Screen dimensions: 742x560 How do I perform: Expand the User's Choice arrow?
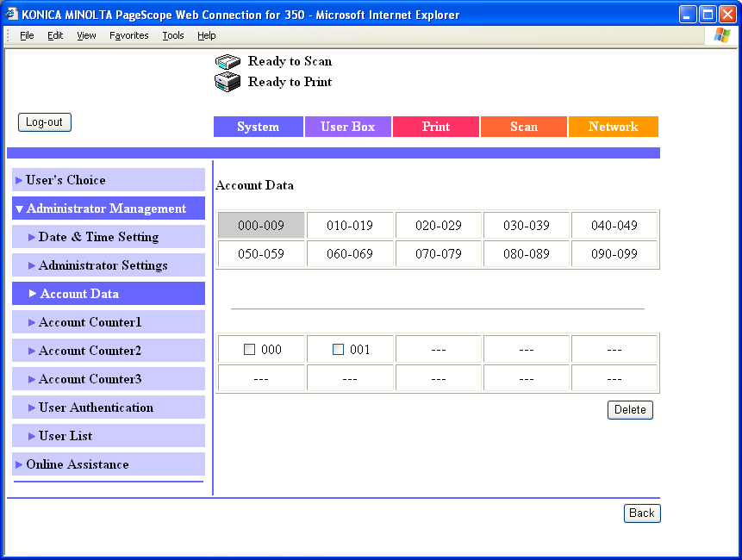tap(19, 180)
